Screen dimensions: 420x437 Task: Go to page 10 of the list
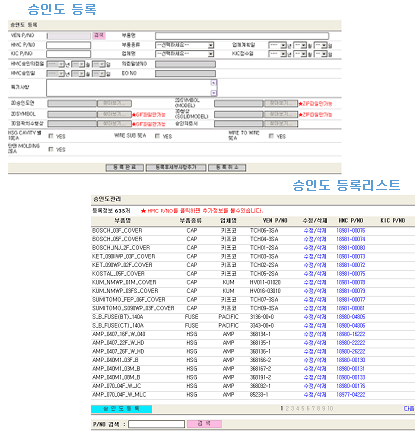pos(330,408)
